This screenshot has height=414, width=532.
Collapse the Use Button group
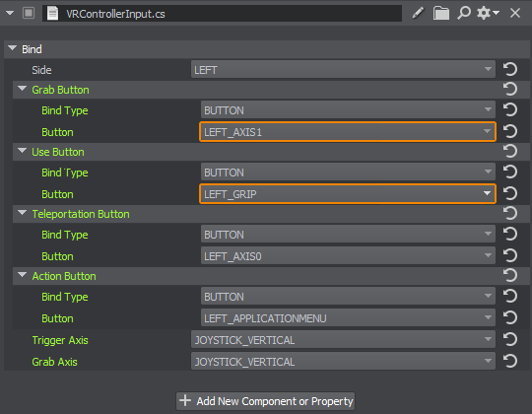point(22,151)
